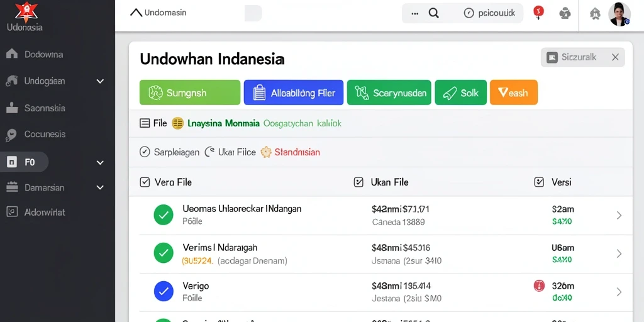
Task: Select Saonnsbia in the sidebar menu
Action: click(x=45, y=108)
